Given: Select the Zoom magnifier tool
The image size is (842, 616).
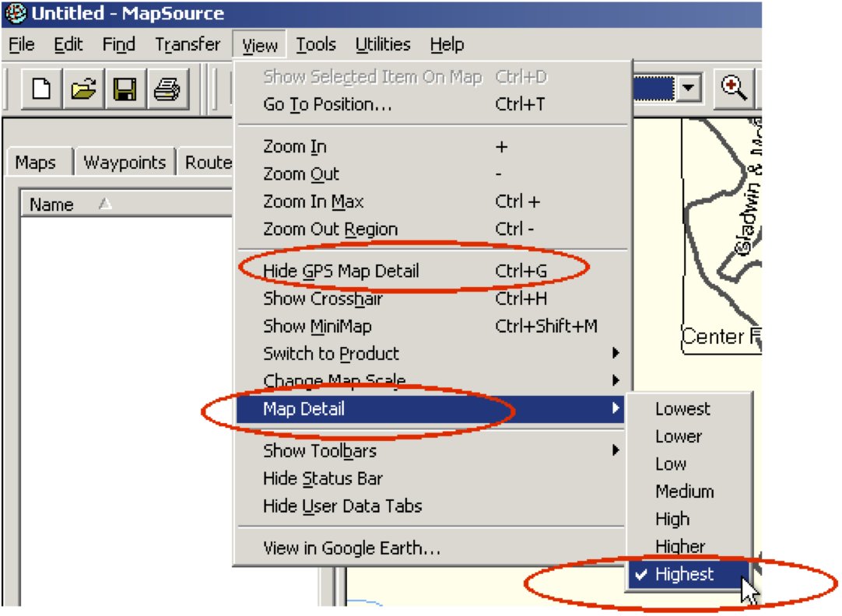Looking at the screenshot, I should [734, 88].
